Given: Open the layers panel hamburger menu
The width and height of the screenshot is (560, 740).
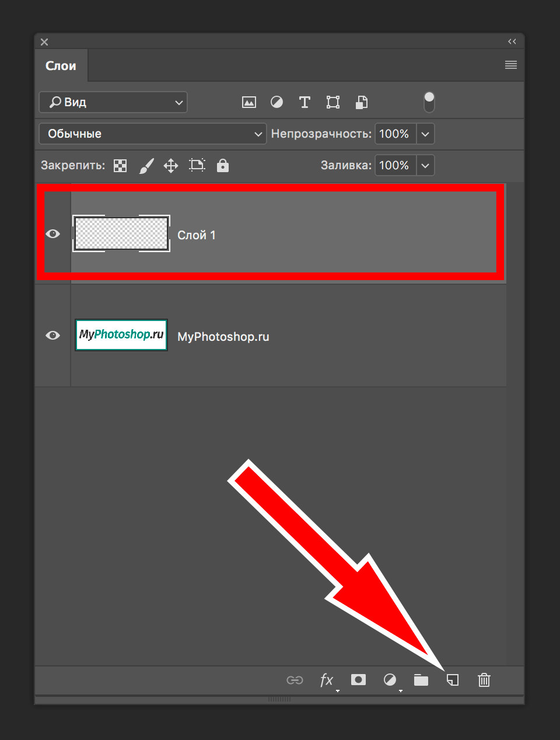Looking at the screenshot, I should point(511,65).
